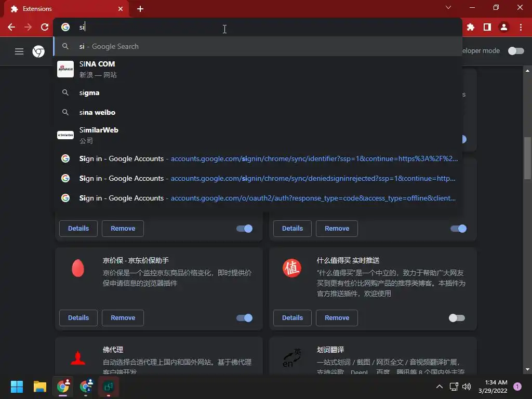Click the scrollbar up arrow
The image size is (532, 399).
pos(527,71)
